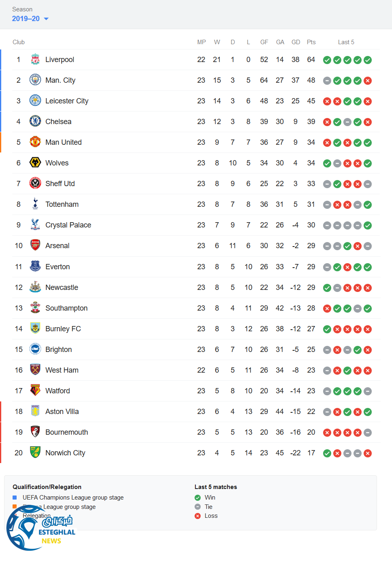Click the Last 5 column header
This screenshot has width=392, height=562.
[x=346, y=42]
